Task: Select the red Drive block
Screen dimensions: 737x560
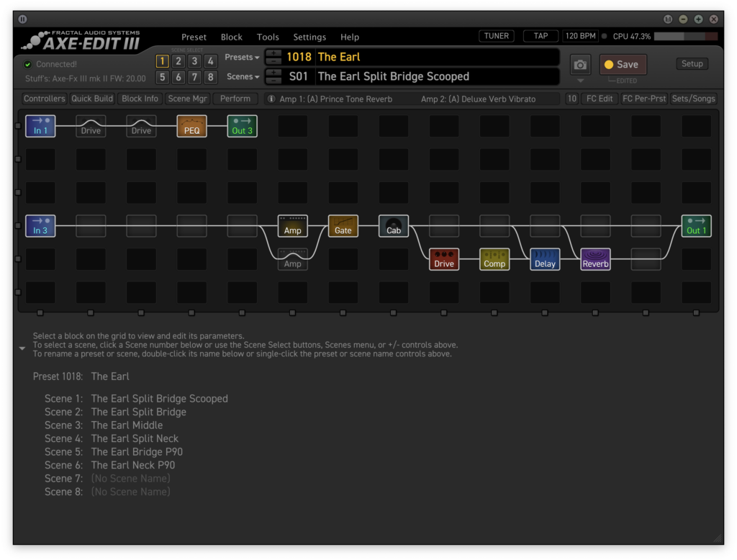Action: pos(444,259)
